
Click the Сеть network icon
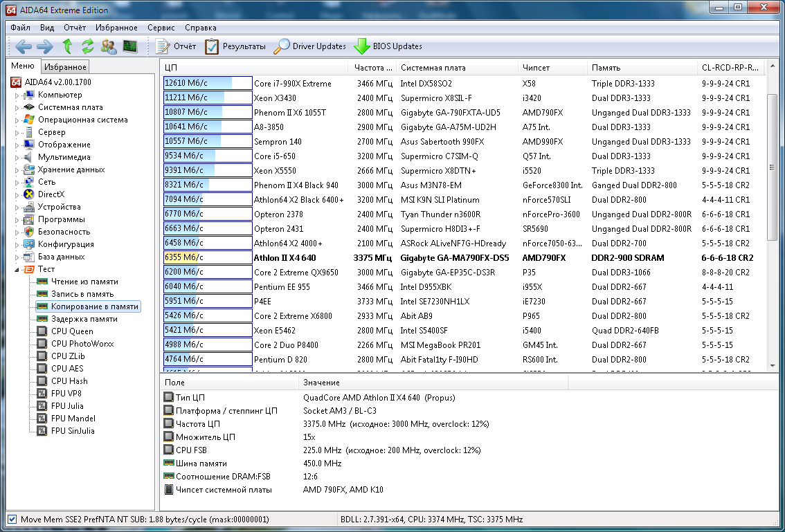[x=29, y=182]
